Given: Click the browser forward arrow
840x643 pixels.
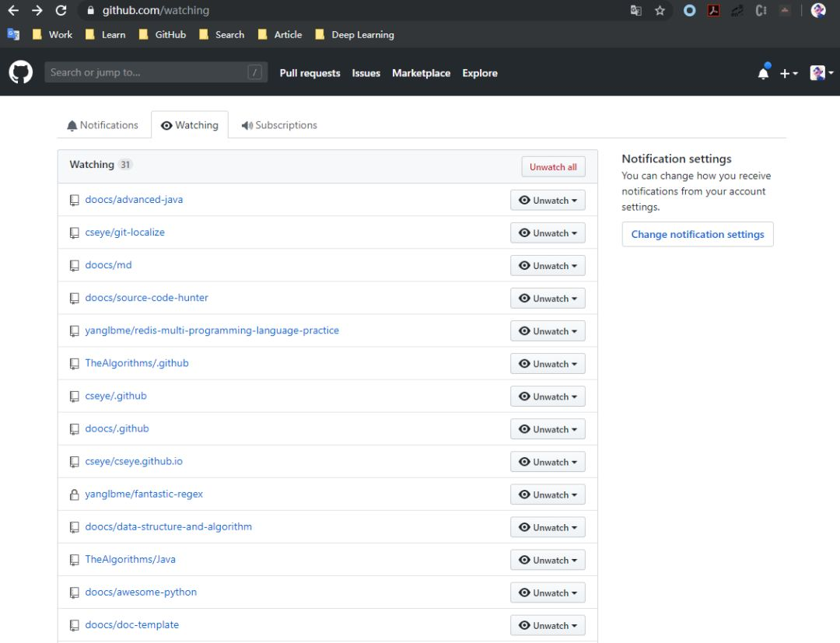Looking at the screenshot, I should pyautogui.click(x=37, y=10).
